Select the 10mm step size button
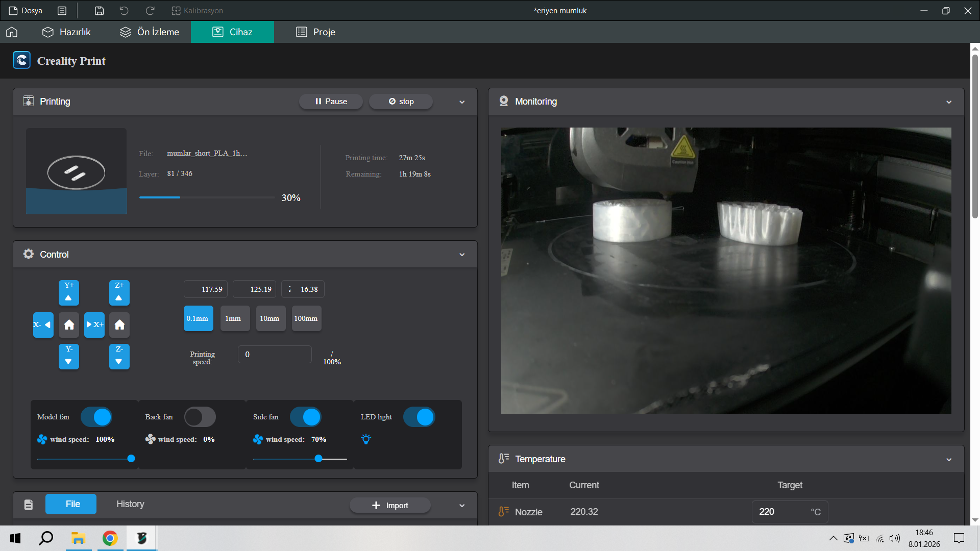This screenshot has width=980, height=551. tap(270, 318)
